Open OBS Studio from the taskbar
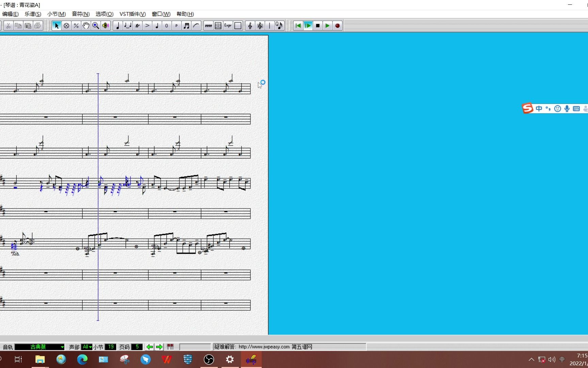The image size is (588, 368). tap(209, 359)
